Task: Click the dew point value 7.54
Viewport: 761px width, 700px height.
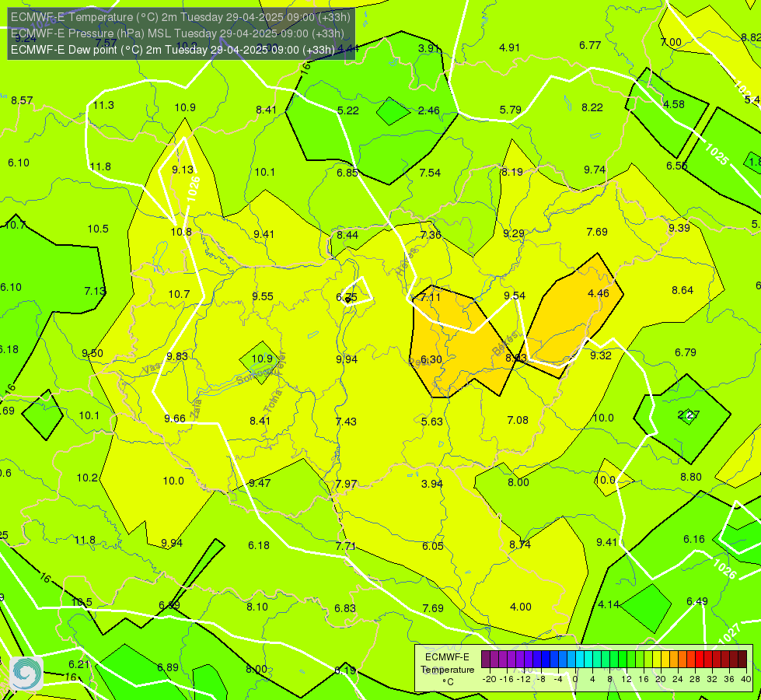Action: [x=430, y=173]
